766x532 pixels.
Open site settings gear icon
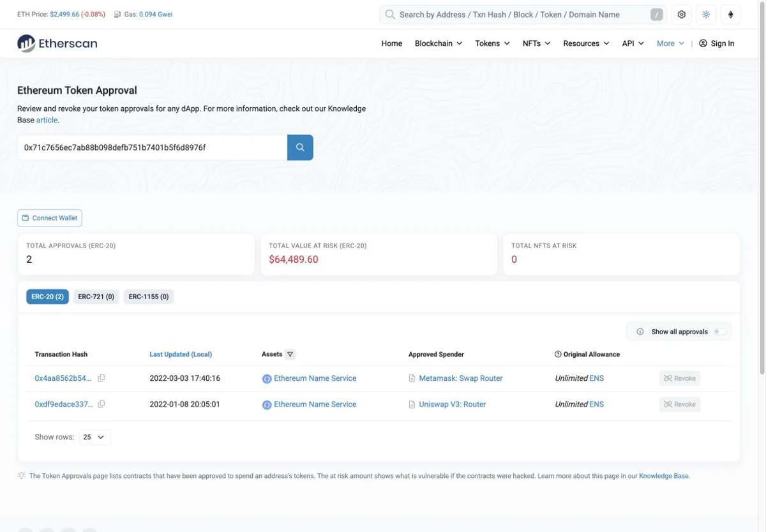pos(682,15)
